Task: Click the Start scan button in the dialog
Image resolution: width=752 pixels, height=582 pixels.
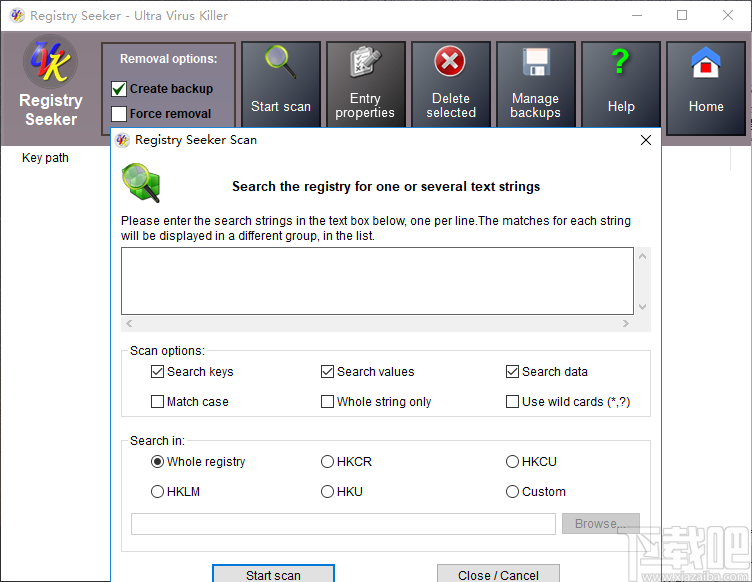Action: [273, 574]
